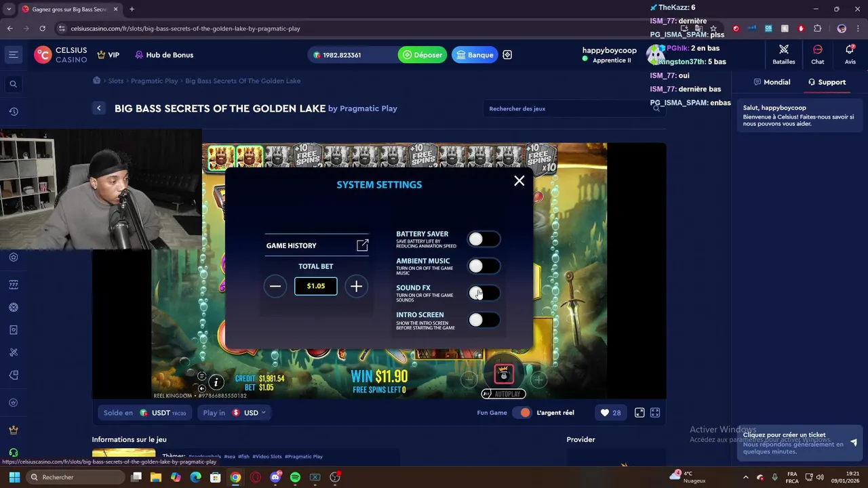The image size is (868, 488).
Task: Open Pragmatic Play provider link in title
Action: click(368, 108)
